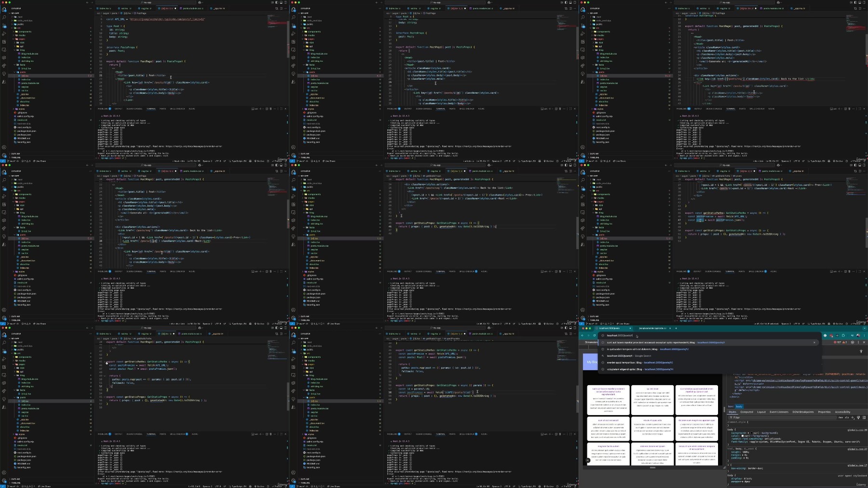
Task: Click the DevTools warning count 2
Action: 845,342
